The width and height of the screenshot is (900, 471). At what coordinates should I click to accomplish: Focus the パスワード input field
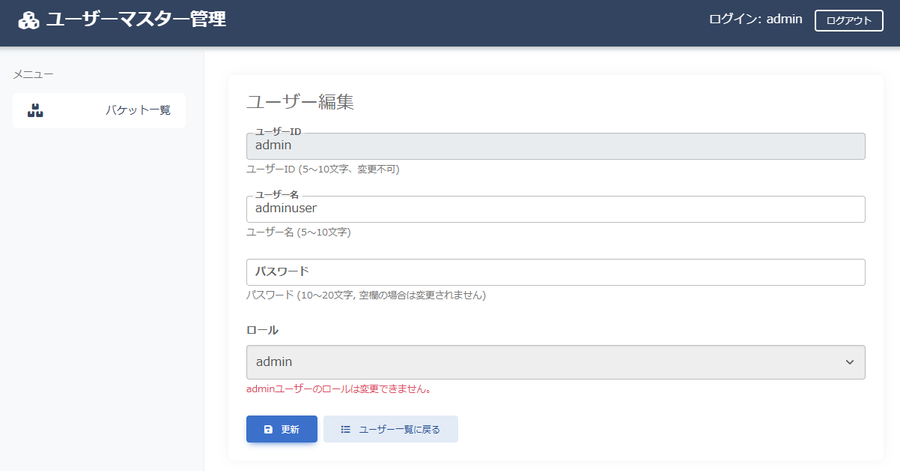[x=556, y=273]
